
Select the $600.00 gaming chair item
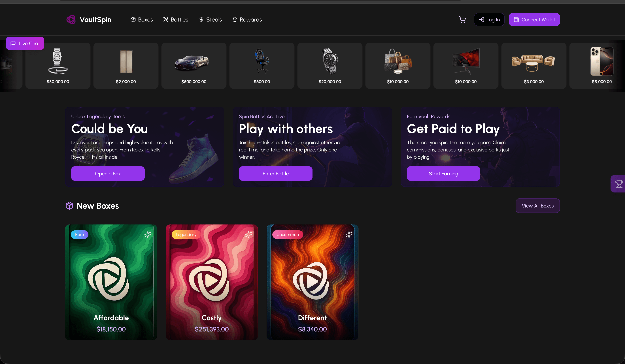tap(262, 66)
